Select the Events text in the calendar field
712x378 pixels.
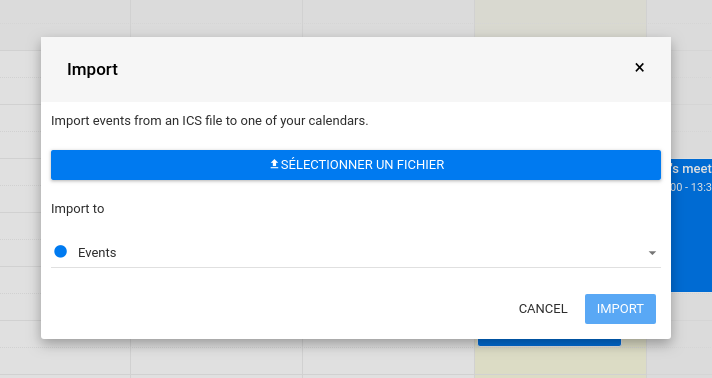97,253
